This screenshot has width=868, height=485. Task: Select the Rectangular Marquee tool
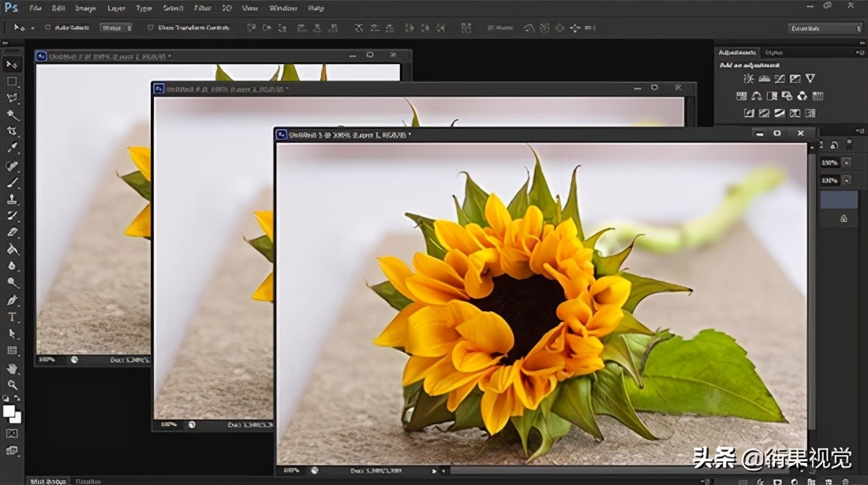pyautogui.click(x=12, y=81)
